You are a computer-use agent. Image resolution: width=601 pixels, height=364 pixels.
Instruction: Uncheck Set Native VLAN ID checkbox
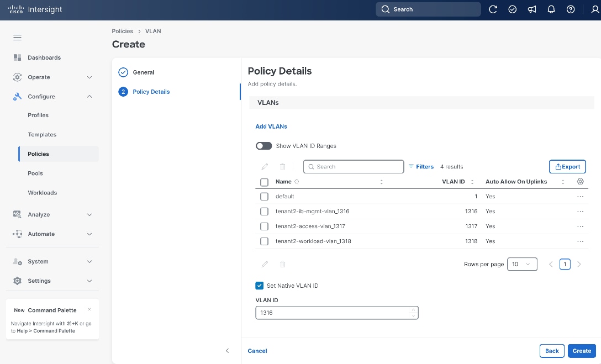(260, 286)
